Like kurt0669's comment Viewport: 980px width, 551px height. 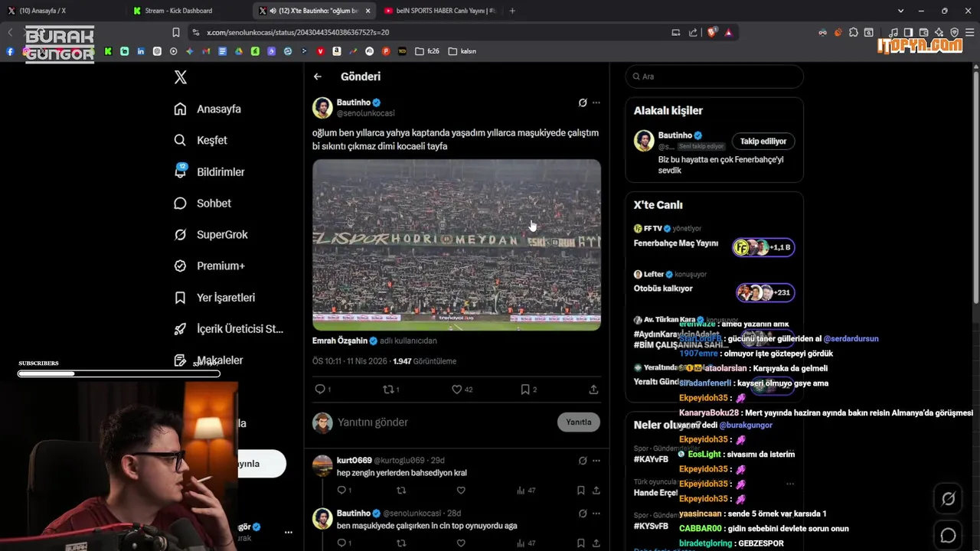pos(461,491)
